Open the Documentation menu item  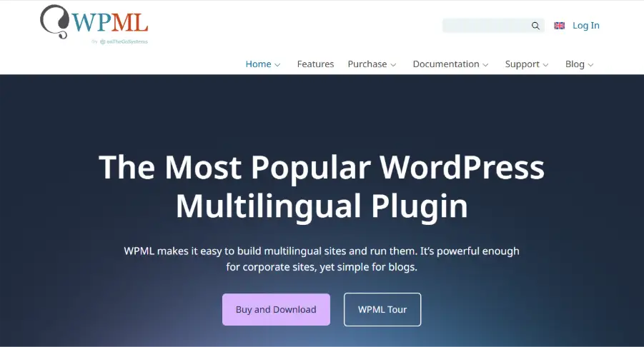click(446, 64)
